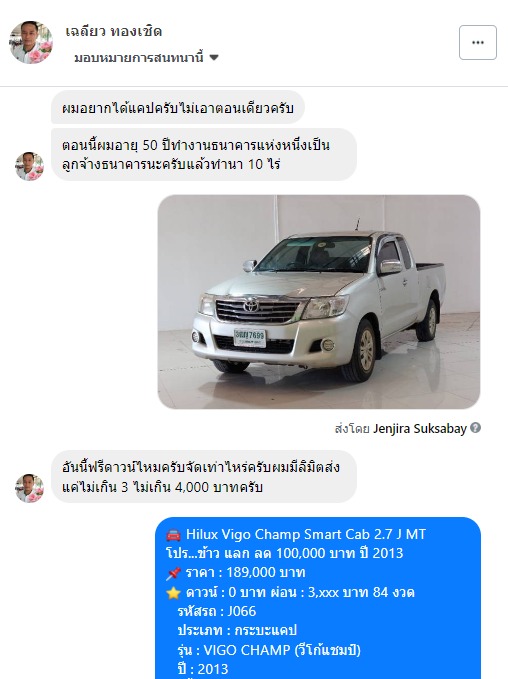Select the message ผมอยากได้แคปครับ bubble
The height and width of the screenshot is (679, 508).
tap(178, 107)
